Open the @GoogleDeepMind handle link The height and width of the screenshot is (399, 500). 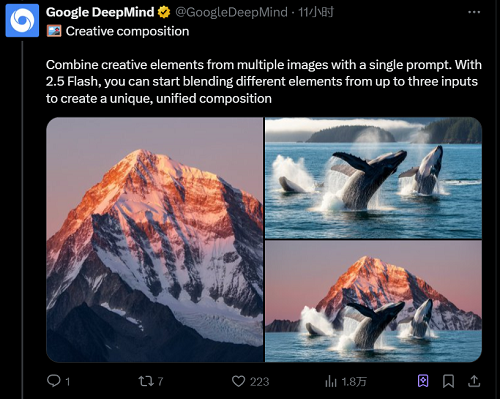click(x=231, y=12)
